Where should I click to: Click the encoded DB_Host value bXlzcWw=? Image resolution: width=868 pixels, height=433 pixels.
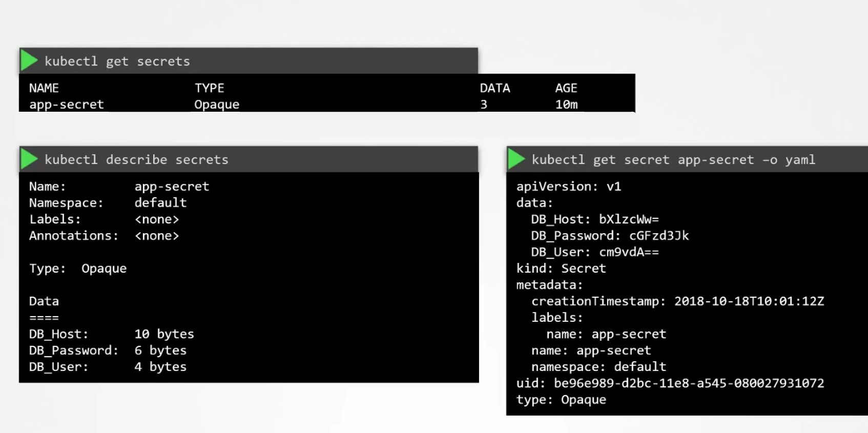(629, 219)
